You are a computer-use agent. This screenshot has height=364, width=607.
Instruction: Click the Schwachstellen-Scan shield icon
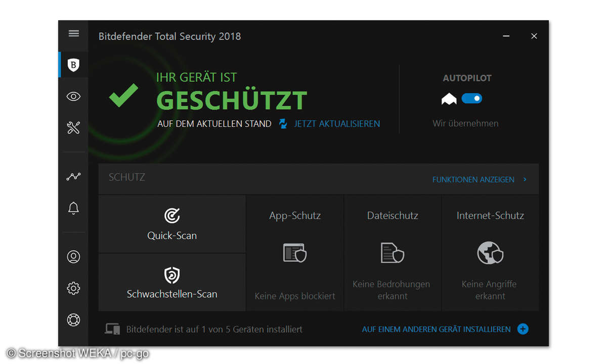click(x=172, y=275)
